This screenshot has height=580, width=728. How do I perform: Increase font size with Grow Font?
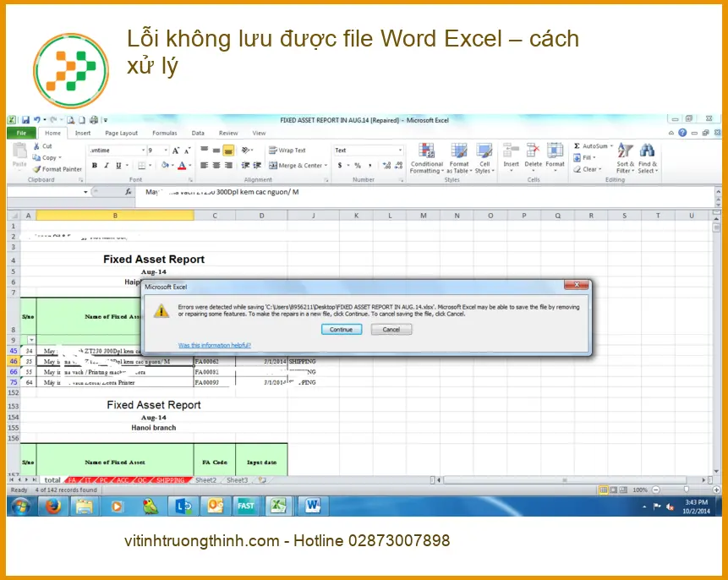[x=176, y=150]
